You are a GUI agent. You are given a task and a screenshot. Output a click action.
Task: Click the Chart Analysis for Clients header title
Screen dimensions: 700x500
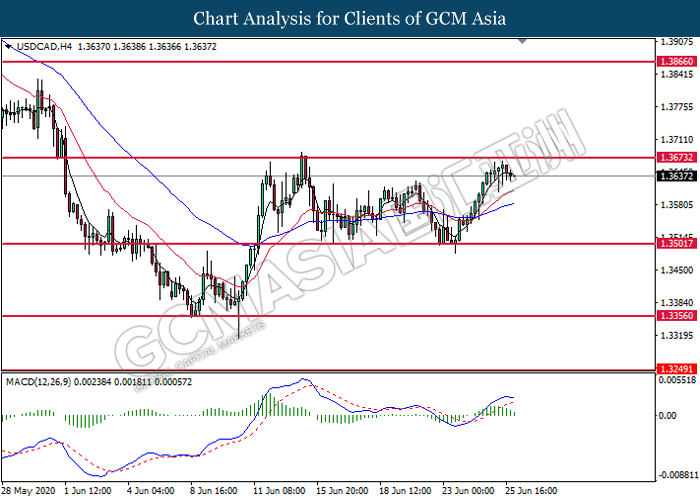pyautogui.click(x=350, y=19)
